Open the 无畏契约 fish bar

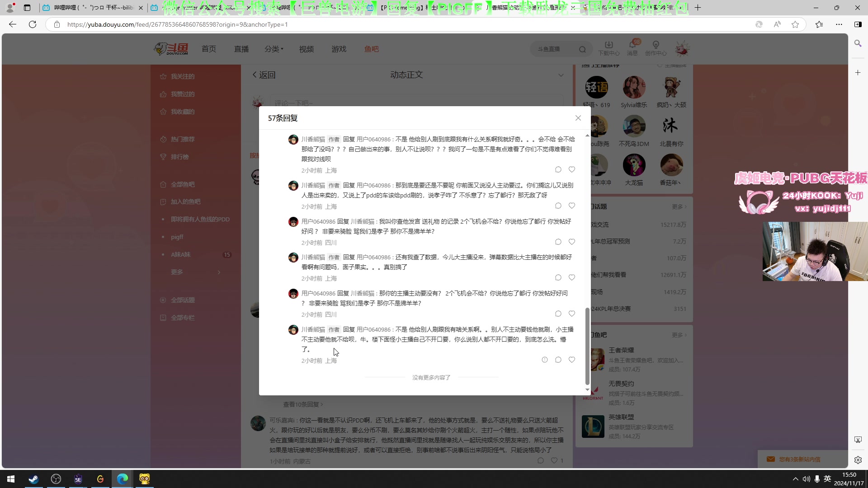[x=633, y=393]
